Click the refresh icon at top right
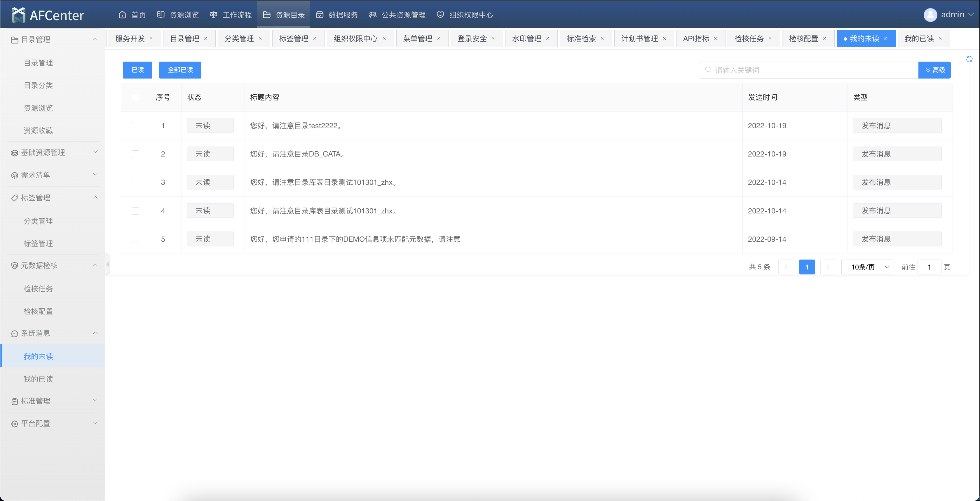The height and width of the screenshot is (501, 980). (x=969, y=59)
